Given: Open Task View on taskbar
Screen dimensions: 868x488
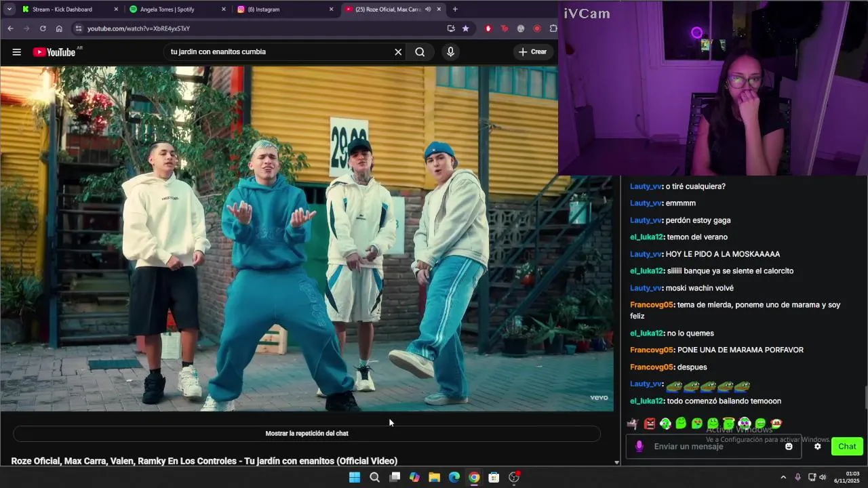Looking at the screenshot, I should click(395, 477).
